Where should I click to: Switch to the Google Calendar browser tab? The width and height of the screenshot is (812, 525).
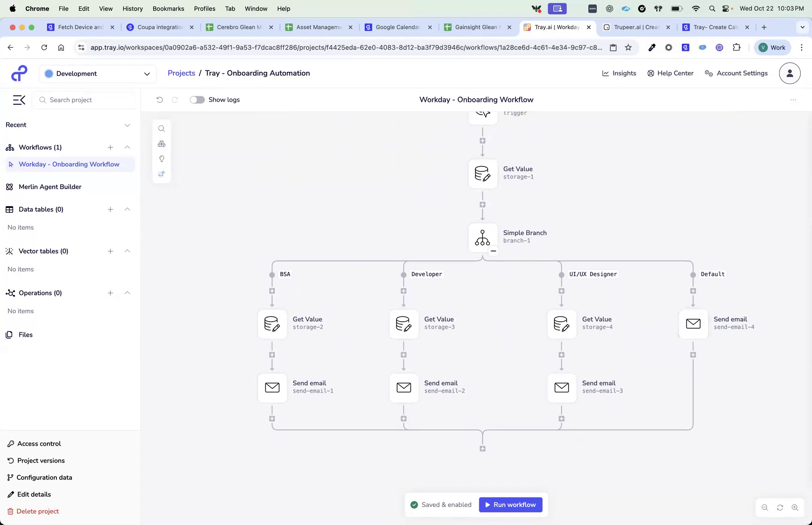[397, 27]
